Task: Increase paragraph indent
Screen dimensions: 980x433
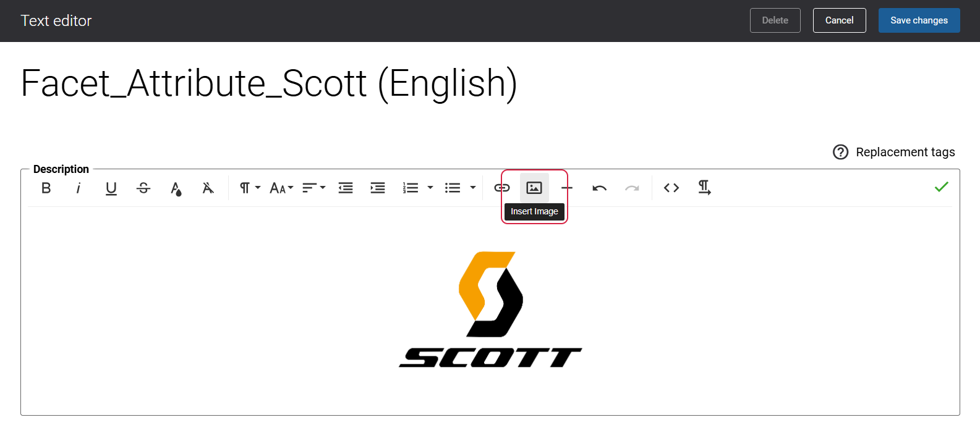Action: (378, 188)
